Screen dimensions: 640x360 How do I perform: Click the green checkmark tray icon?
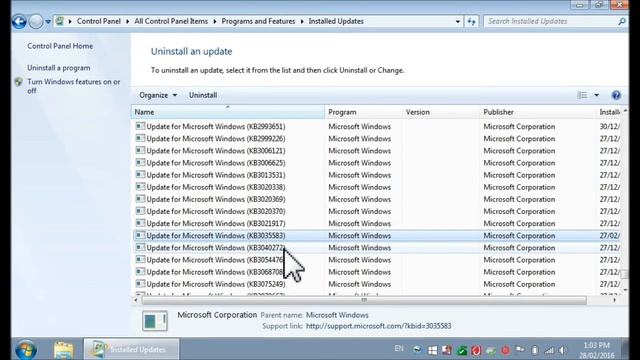[x=462, y=350]
